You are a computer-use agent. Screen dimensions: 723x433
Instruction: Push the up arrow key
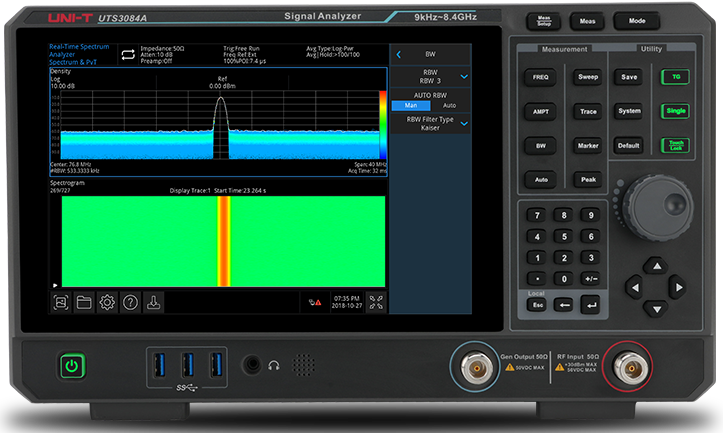[x=657, y=266]
